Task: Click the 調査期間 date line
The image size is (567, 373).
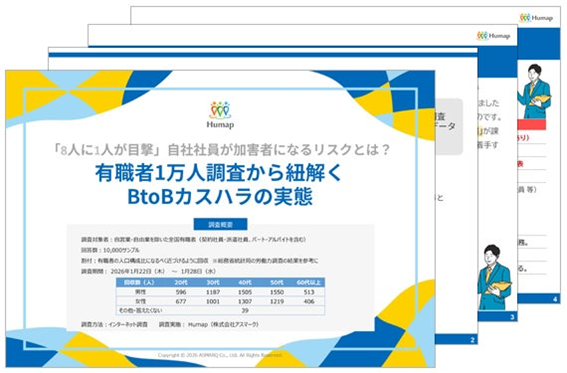Action: click(149, 271)
